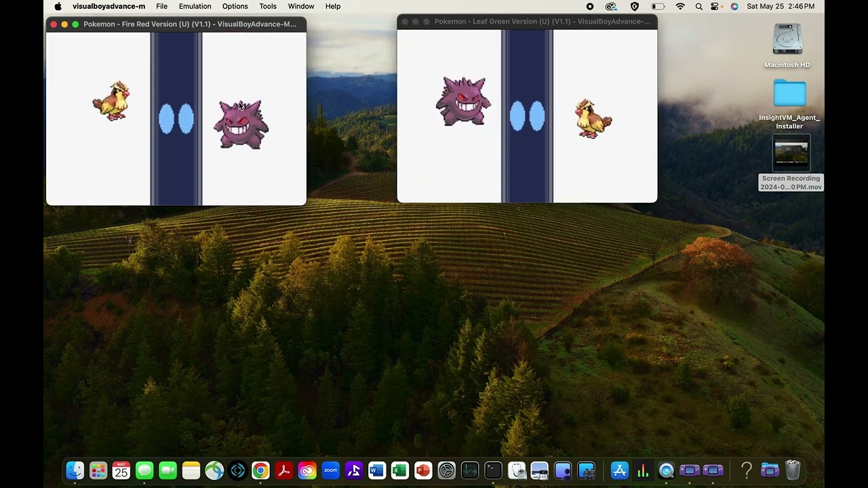Image resolution: width=868 pixels, height=488 pixels.
Task: Show battery status in the menu bar
Action: (x=658, y=6)
